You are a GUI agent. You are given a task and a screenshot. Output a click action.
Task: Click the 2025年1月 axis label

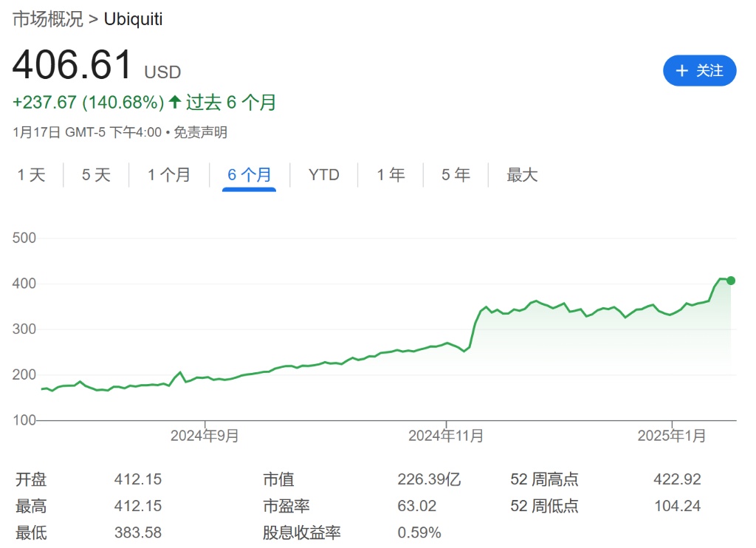click(x=672, y=436)
